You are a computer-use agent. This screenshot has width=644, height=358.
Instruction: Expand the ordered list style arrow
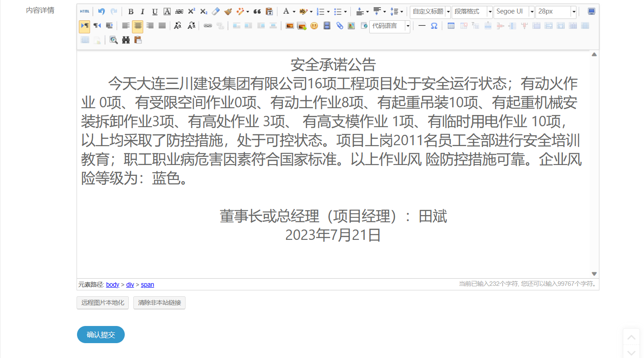[328, 12]
